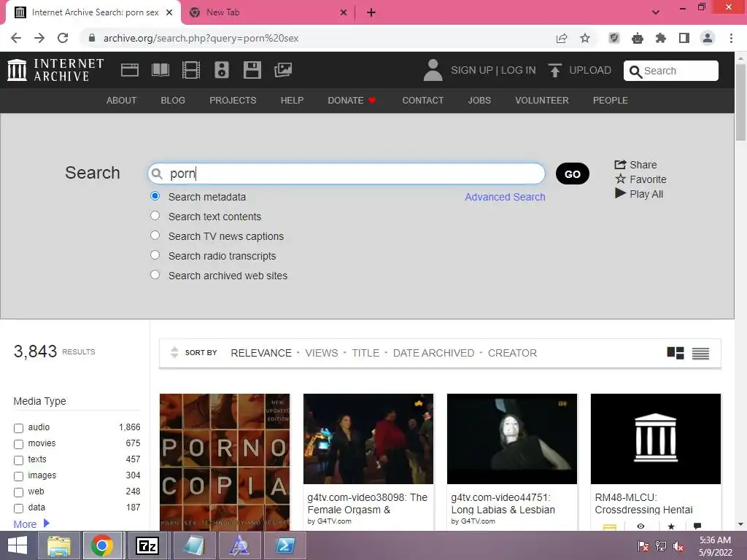Bookmark this page with the star icon

coord(585,38)
